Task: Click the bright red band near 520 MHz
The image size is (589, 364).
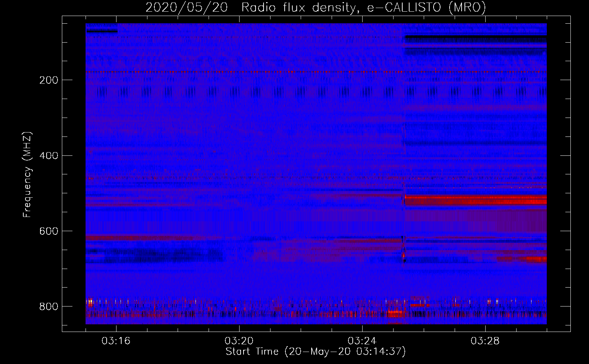Action: pos(476,200)
